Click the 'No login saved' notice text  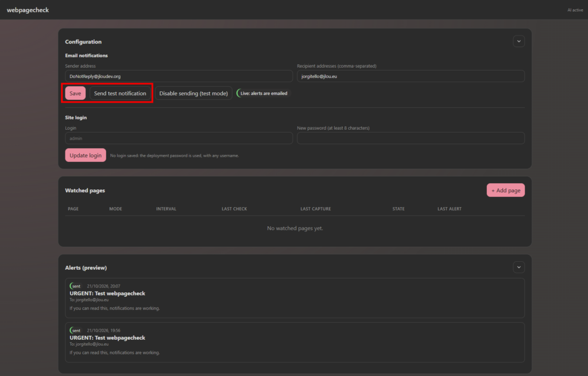[175, 156]
